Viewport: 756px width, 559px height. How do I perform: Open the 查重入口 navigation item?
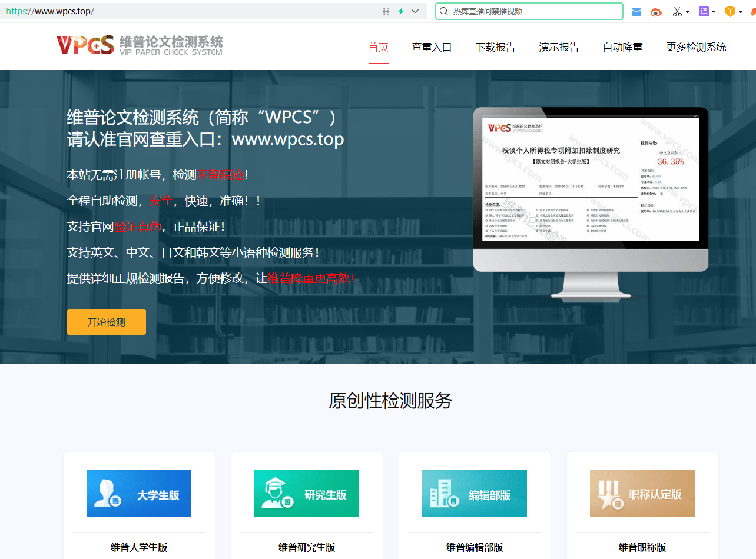(432, 47)
